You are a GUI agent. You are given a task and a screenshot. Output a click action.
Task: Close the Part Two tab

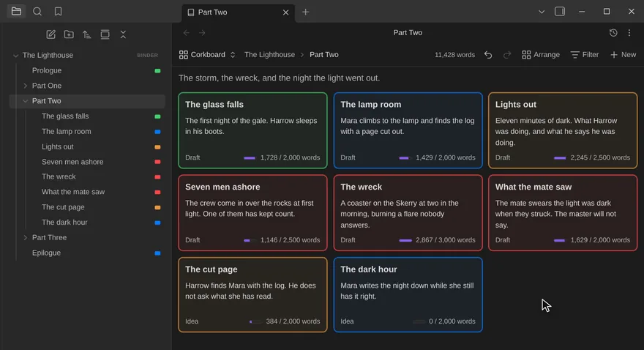[286, 12]
